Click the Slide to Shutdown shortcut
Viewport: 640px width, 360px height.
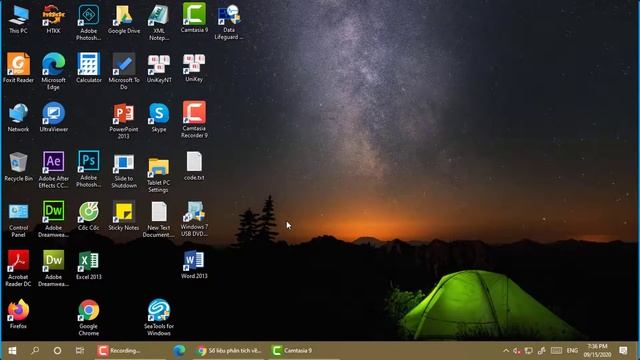pyautogui.click(x=124, y=171)
